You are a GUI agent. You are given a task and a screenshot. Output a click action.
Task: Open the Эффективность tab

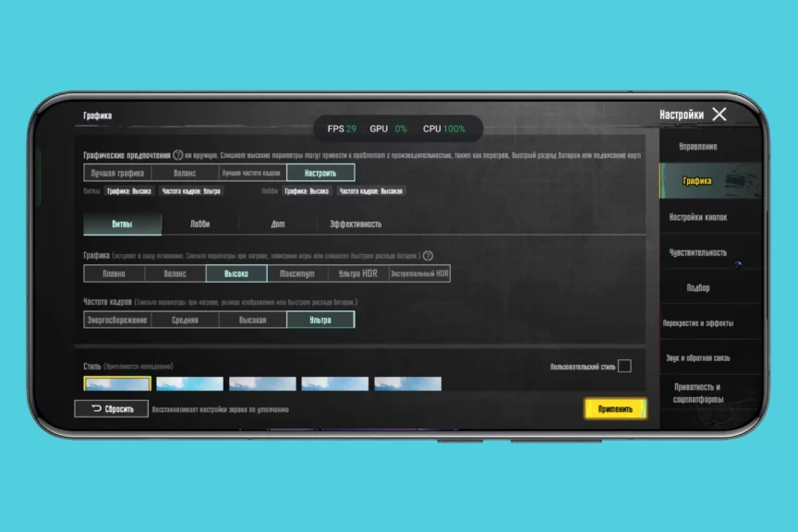pos(356,224)
